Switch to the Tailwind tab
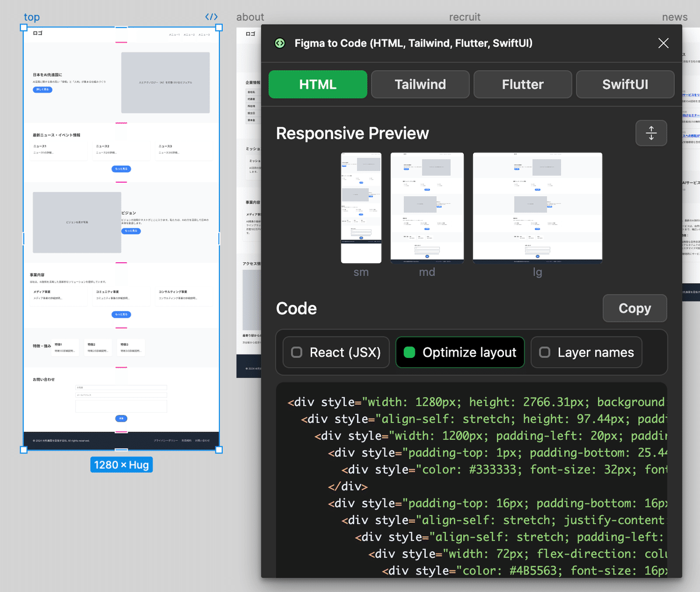700x592 pixels. coord(420,84)
